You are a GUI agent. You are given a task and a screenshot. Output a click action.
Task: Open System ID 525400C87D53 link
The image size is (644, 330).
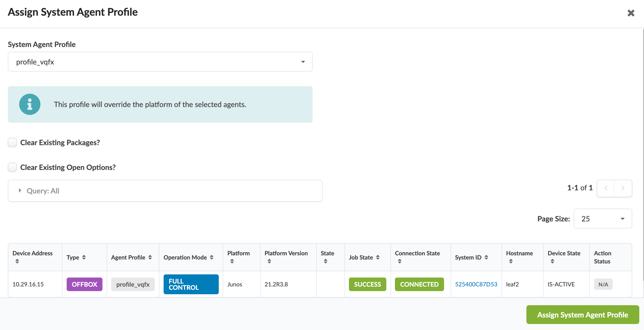click(476, 284)
